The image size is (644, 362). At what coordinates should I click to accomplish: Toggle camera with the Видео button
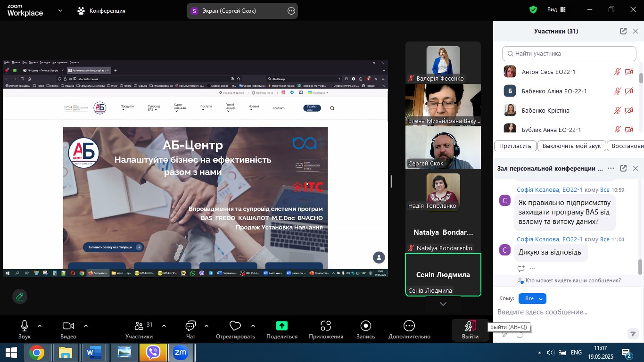pyautogui.click(x=68, y=329)
